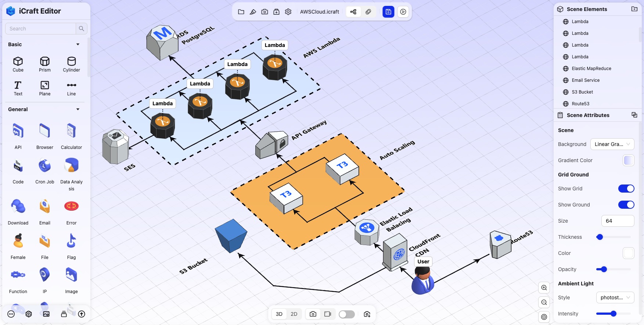Open the Gradient Color swatch
Screen dimensions: 644x325
(x=629, y=160)
